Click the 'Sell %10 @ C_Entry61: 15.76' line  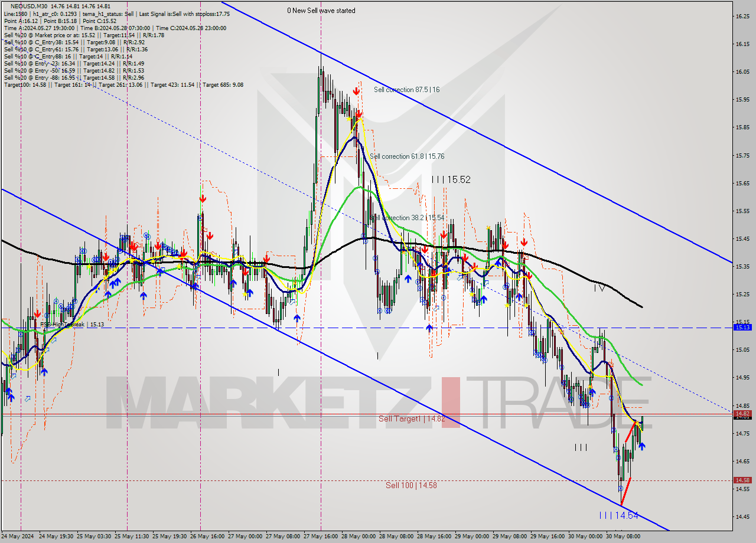[76, 50]
